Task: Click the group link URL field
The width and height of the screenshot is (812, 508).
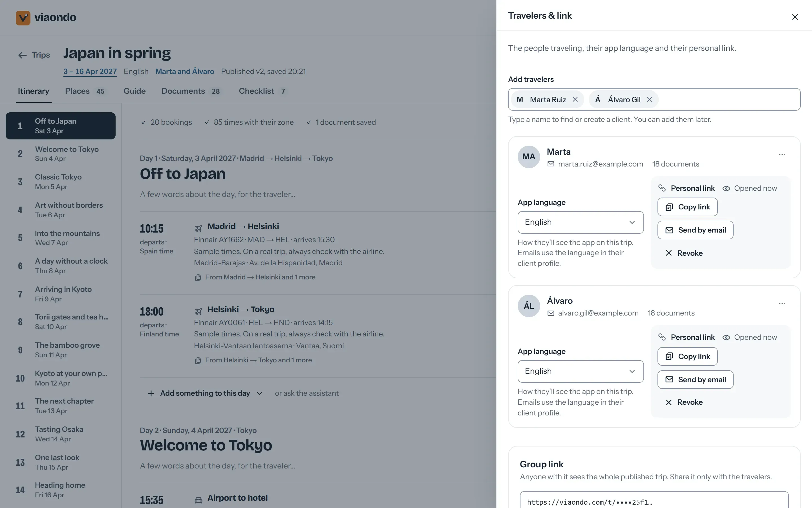Action: (x=654, y=500)
